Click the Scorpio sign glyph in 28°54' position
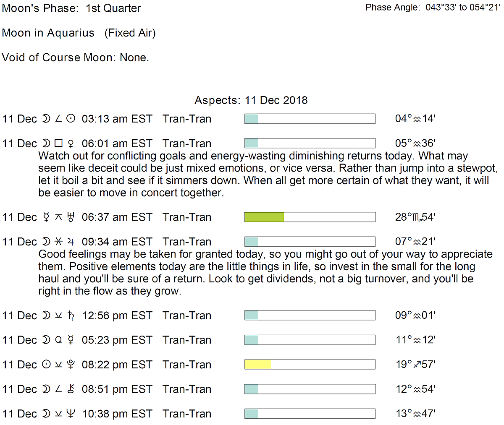 tap(417, 218)
